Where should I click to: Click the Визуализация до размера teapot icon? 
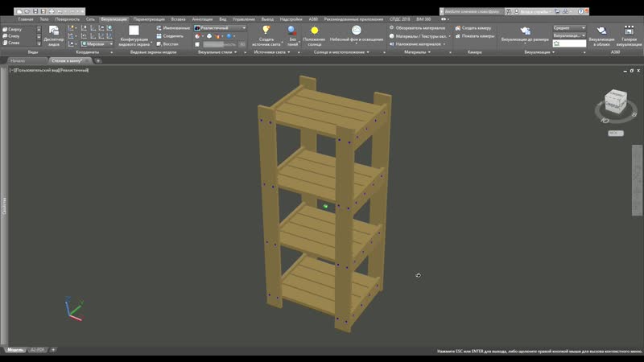pos(525,34)
